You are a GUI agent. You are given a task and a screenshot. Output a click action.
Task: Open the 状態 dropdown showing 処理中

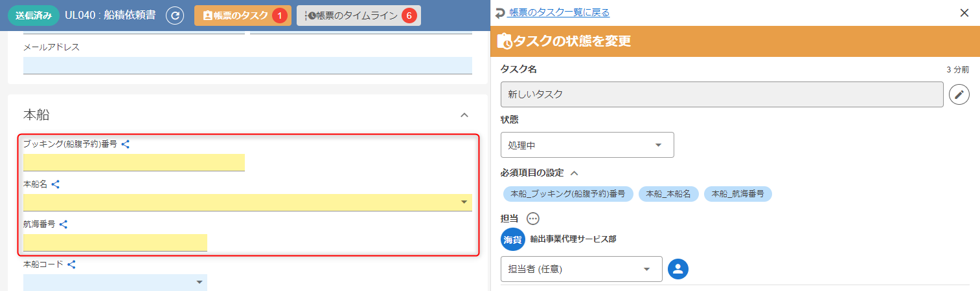tap(587, 145)
